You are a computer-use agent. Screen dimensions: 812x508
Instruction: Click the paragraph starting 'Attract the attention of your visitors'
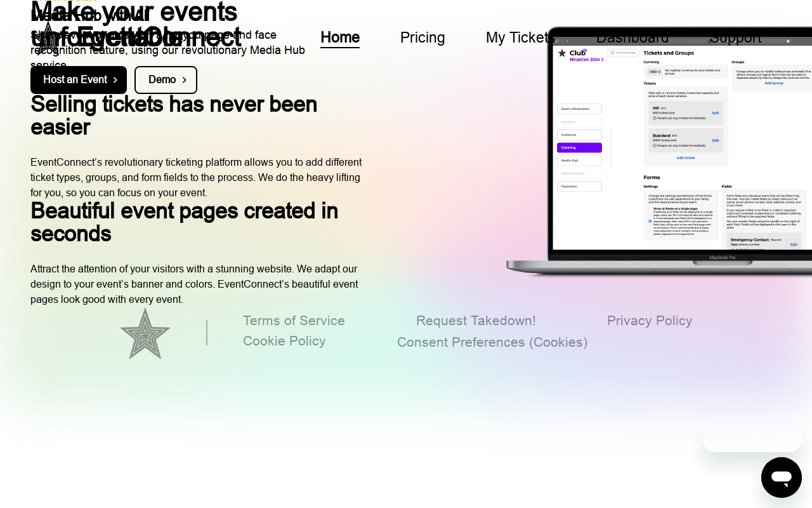pos(194,284)
